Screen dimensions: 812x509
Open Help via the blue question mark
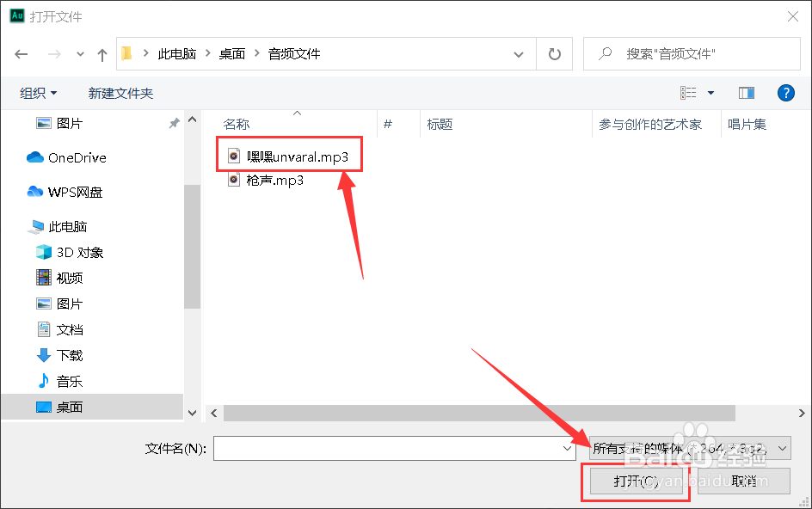(x=786, y=93)
